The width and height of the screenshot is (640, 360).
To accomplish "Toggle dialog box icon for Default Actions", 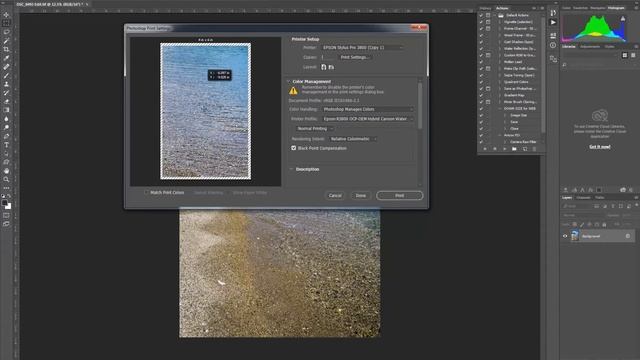I will [x=488, y=15].
